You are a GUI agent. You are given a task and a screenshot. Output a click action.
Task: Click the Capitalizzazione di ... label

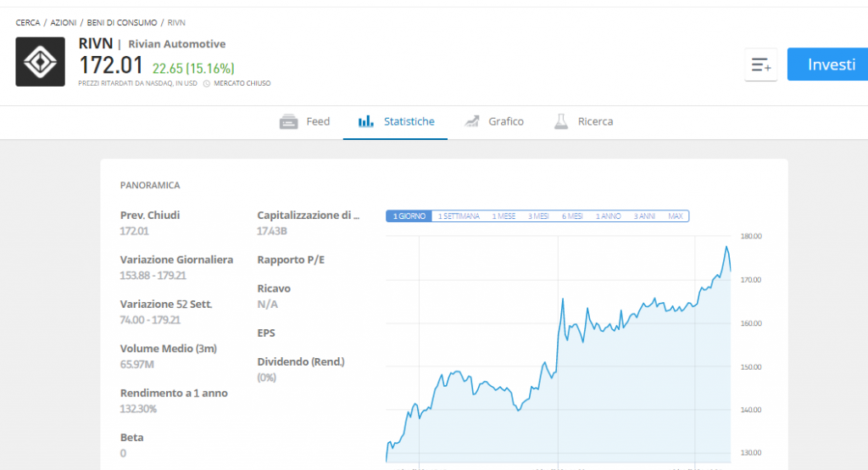[x=309, y=215]
